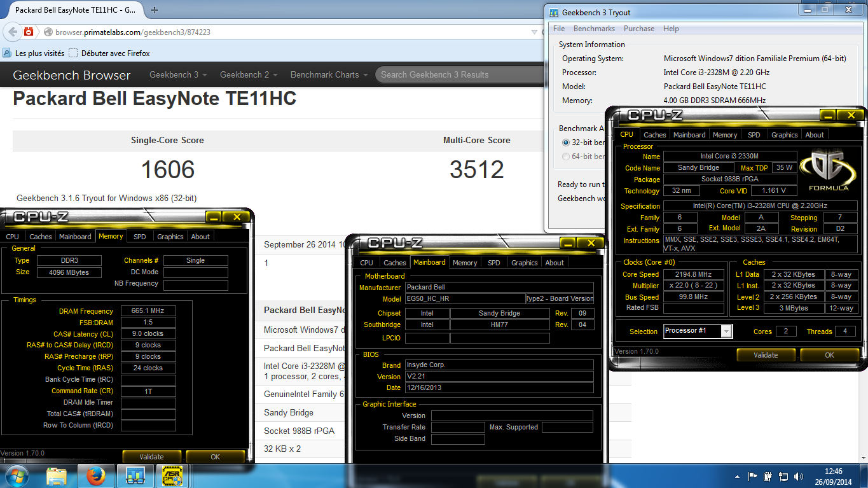Click the Geekbench 3 Tryout title icon
The height and width of the screenshot is (488, 868).
[x=554, y=13]
